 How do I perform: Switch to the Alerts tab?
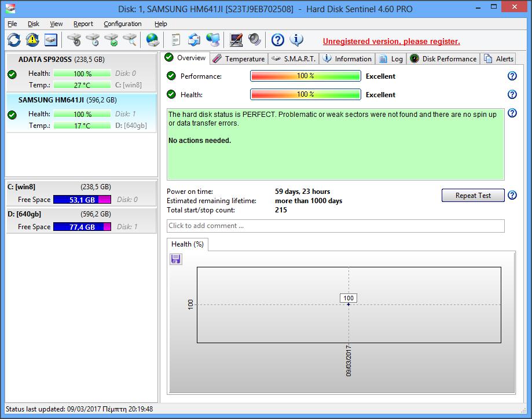coord(498,58)
